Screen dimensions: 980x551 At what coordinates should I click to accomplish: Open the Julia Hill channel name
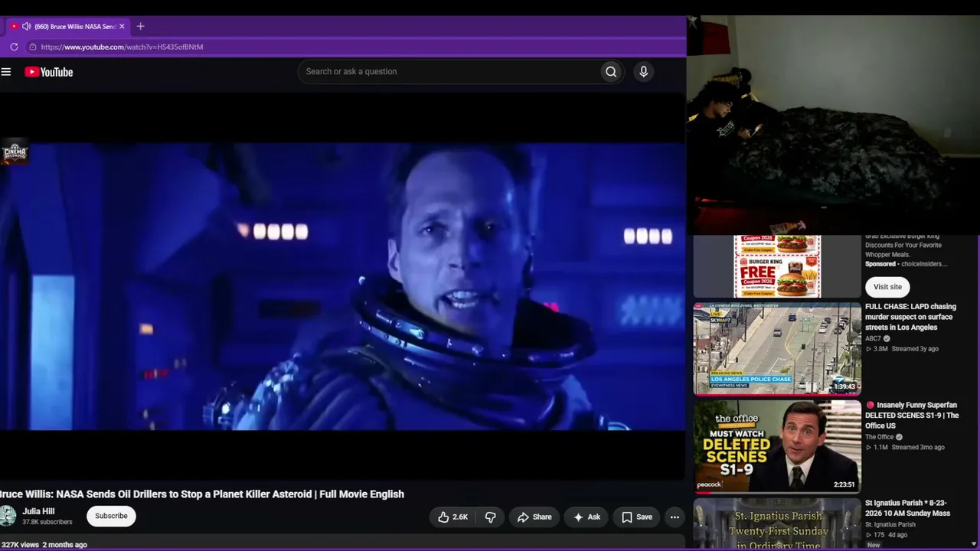tap(38, 511)
